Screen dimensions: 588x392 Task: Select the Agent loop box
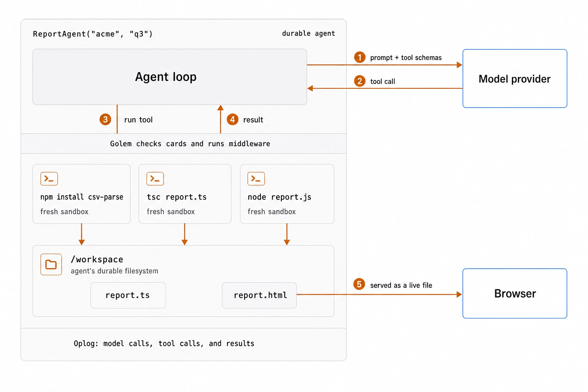pyautogui.click(x=170, y=77)
